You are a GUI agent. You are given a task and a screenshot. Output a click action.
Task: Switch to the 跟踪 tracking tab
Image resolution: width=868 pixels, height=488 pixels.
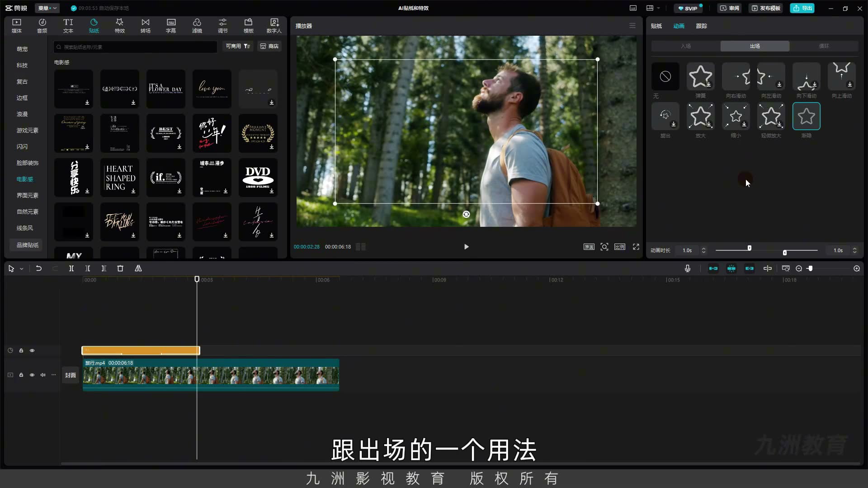coord(701,26)
